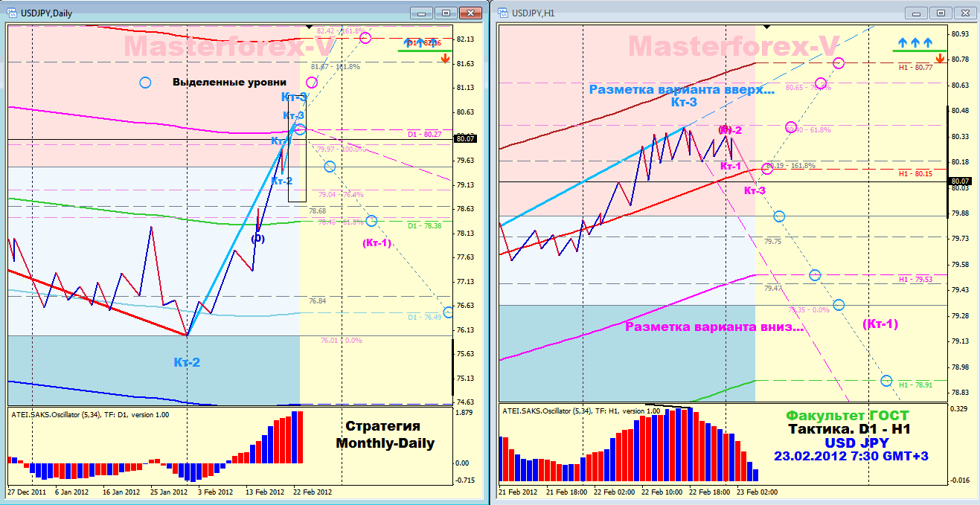Select the "Разметка варианта вниз..." caption
This screenshot has height=505, width=980.
[714, 327]
